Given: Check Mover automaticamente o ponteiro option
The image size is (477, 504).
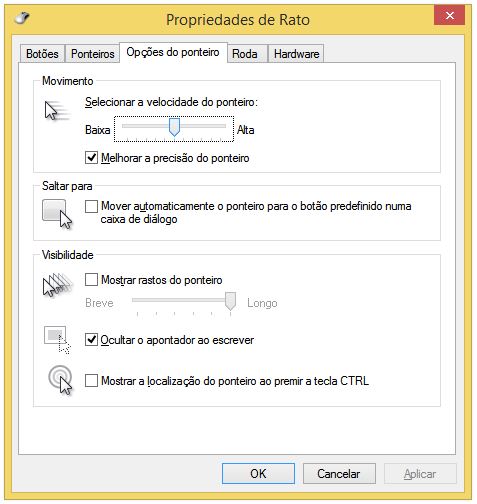Looking at the screenshot, I should coord(91,206).
